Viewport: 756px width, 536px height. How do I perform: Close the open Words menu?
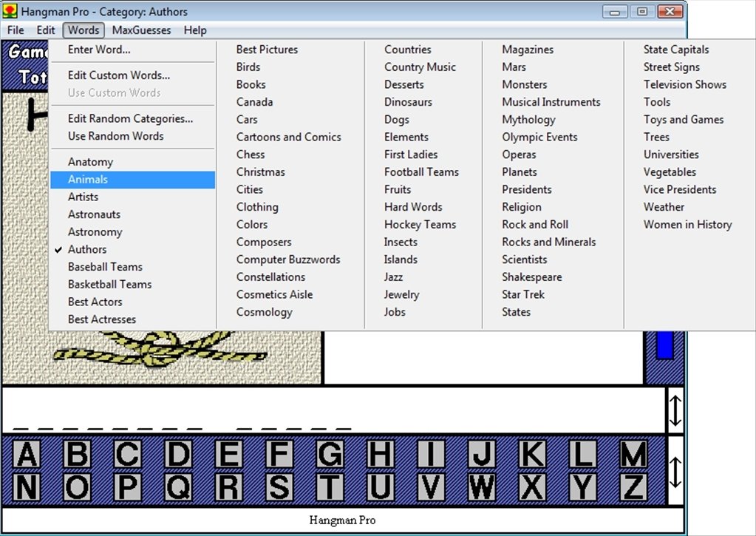pos(84,30)
